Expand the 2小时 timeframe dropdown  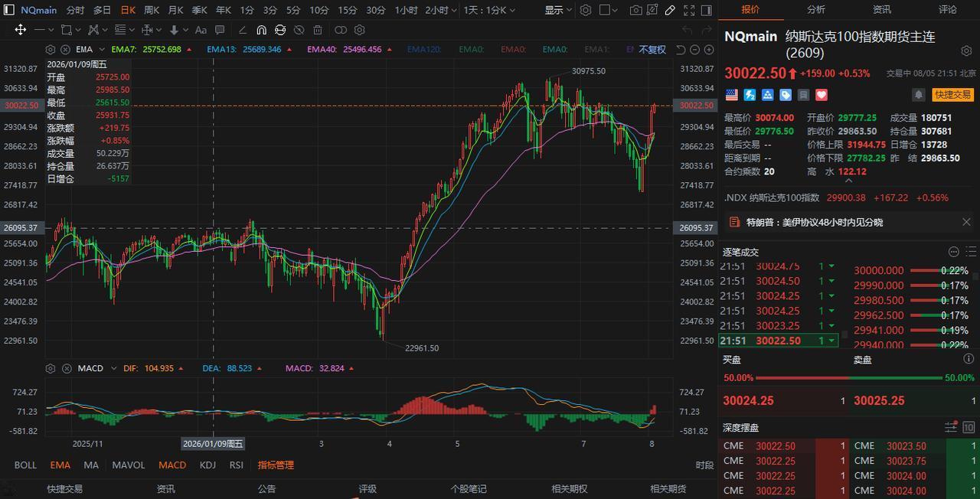coord(453,10)
